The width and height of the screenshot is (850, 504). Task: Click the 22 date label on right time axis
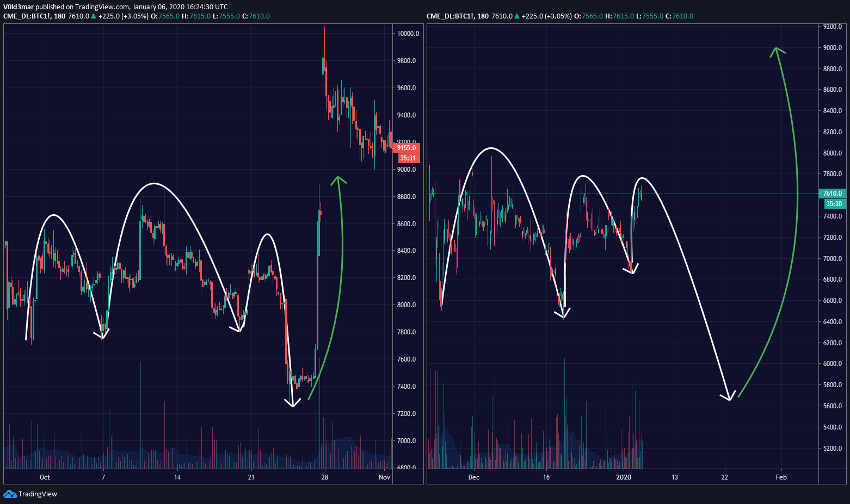[x=725, y=477]
